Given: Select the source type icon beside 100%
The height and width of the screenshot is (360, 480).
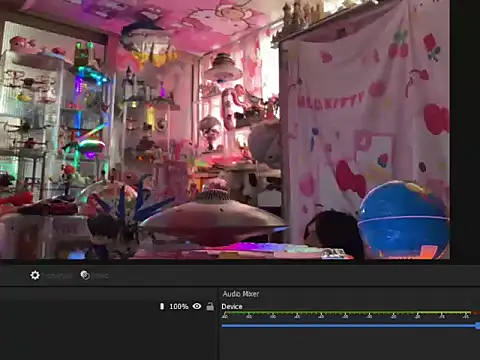Looking at the screenshot, I should point(162,306).
